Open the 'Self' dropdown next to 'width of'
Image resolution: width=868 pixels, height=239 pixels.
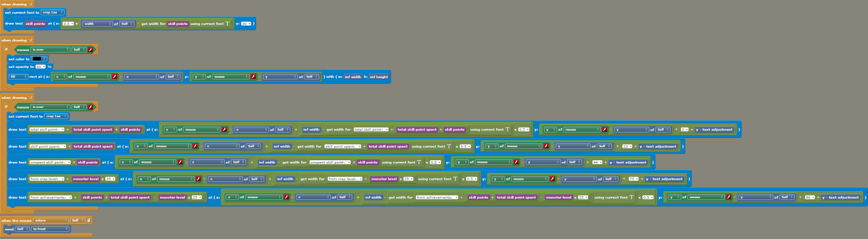[x=127, y=24]
